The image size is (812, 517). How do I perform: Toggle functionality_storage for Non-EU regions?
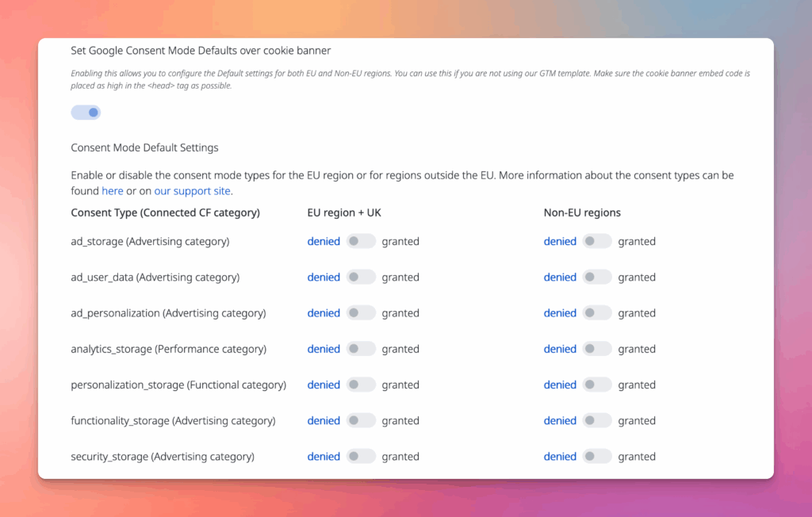tap(597, 421)
